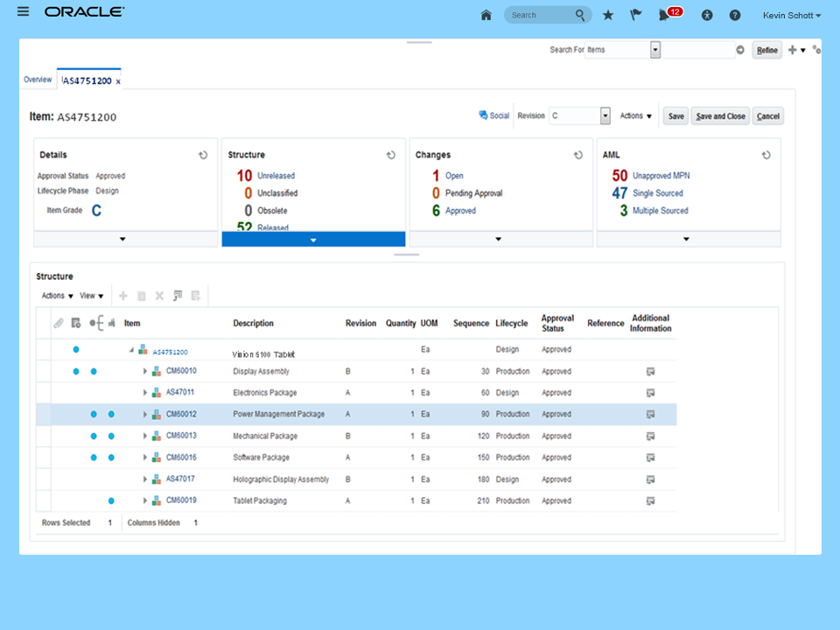Open the Structure table View menu

91,296
